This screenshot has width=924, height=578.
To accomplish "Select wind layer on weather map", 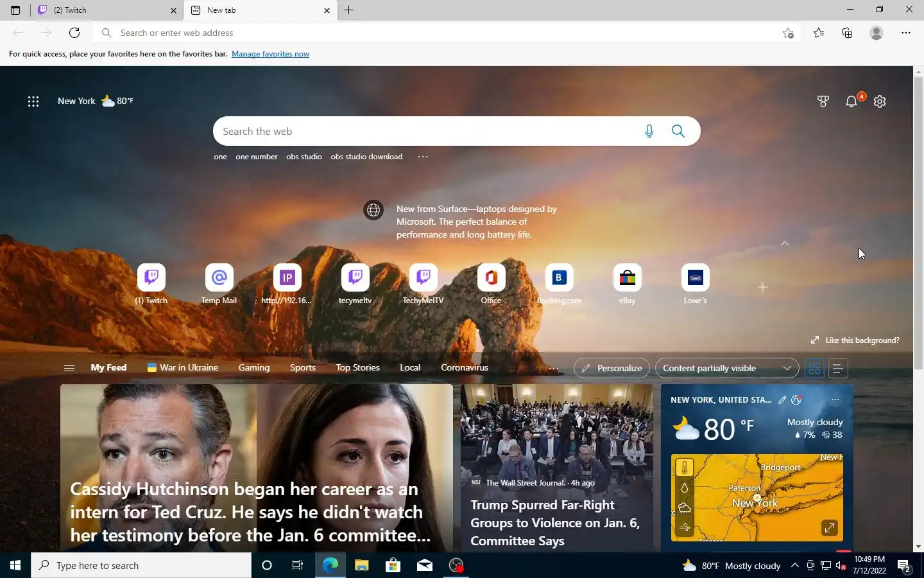I will [685, 528].
